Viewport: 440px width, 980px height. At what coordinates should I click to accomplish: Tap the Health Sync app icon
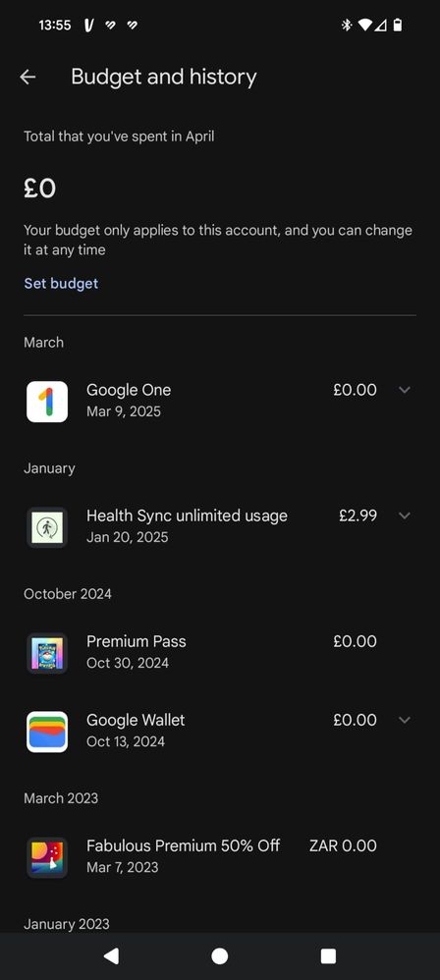click(x=47, y=527)
